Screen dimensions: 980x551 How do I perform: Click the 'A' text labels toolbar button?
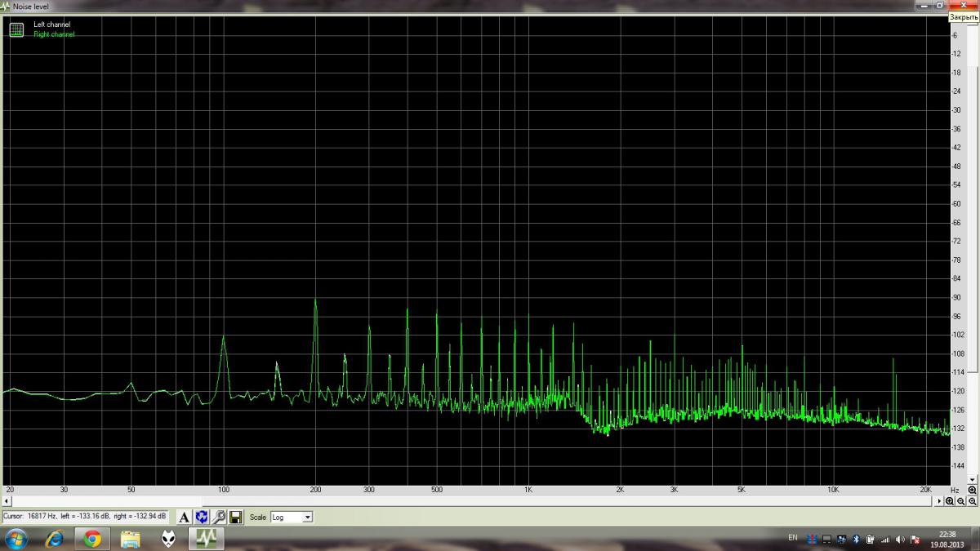[184, 517]
